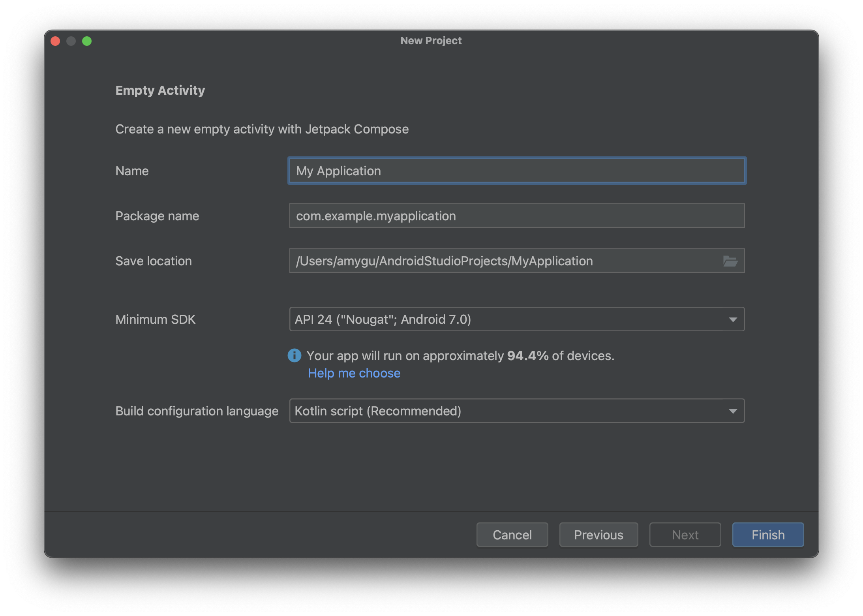The image size is (863, 616).
Task: Expand the Build configuration language dropdown
Action: (x=733, y=410)
